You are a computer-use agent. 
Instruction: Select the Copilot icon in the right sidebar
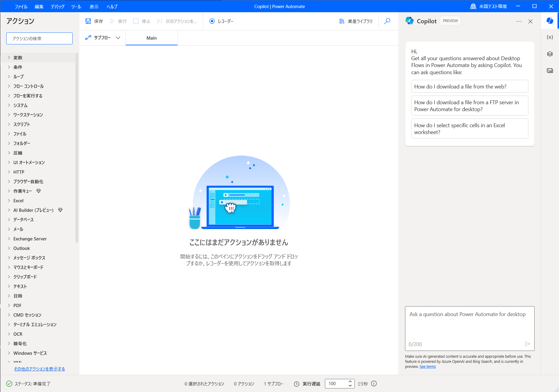tap(549, 20)
